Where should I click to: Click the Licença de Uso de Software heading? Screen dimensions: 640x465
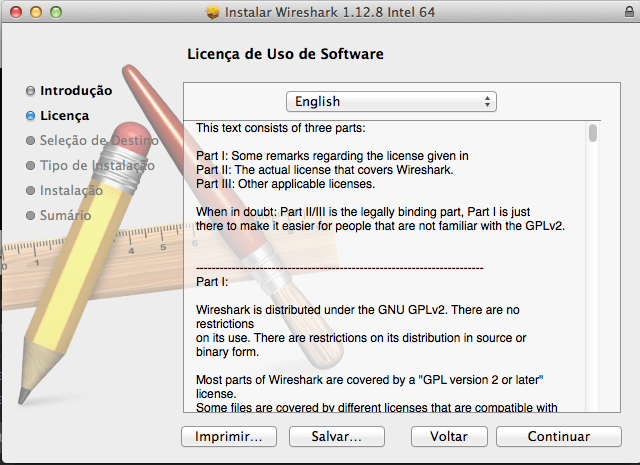click(x=285, y=53)
